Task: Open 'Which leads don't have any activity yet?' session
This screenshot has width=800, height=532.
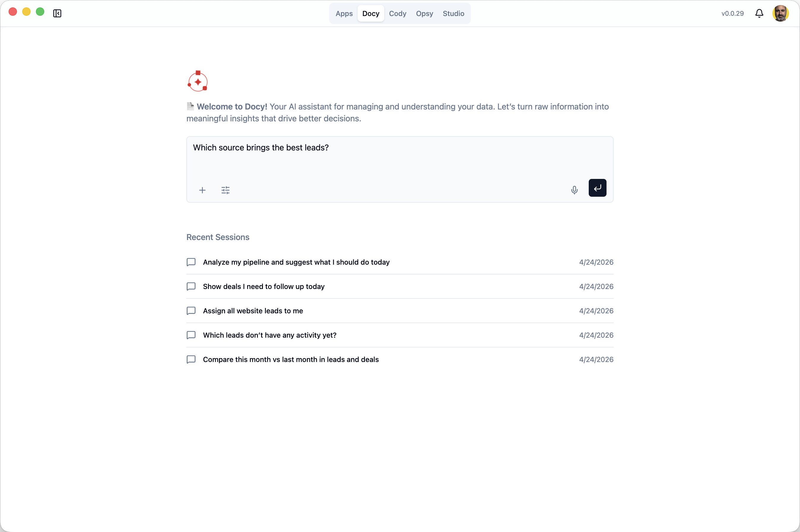Action: [269, 335]
